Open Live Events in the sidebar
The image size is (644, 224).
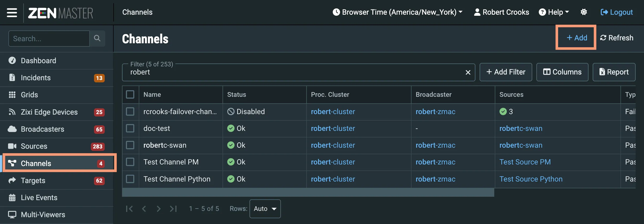click(57, 198)
